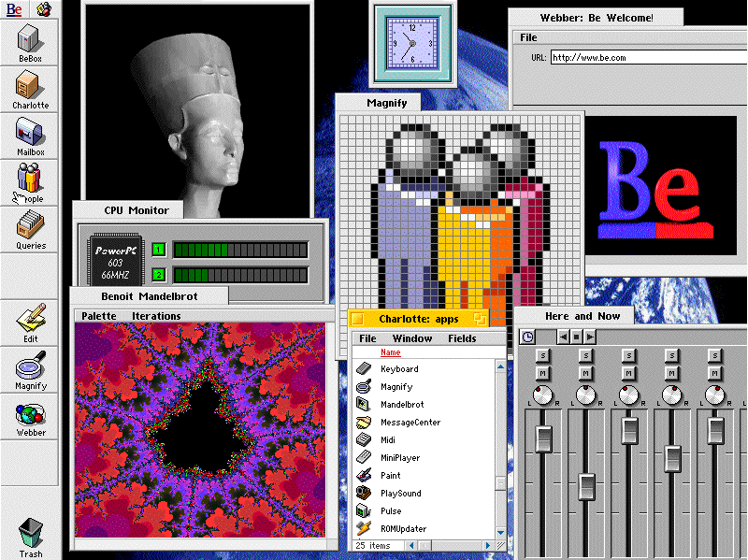Click the Name column header
This screenshot has width=748, height=560.
coord(390,352)
